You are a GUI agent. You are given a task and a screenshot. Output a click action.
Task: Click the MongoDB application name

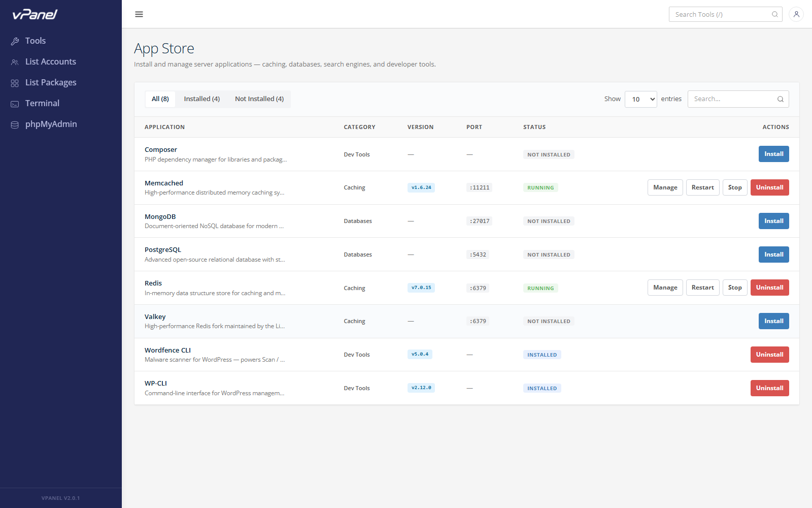click(160, 217)
